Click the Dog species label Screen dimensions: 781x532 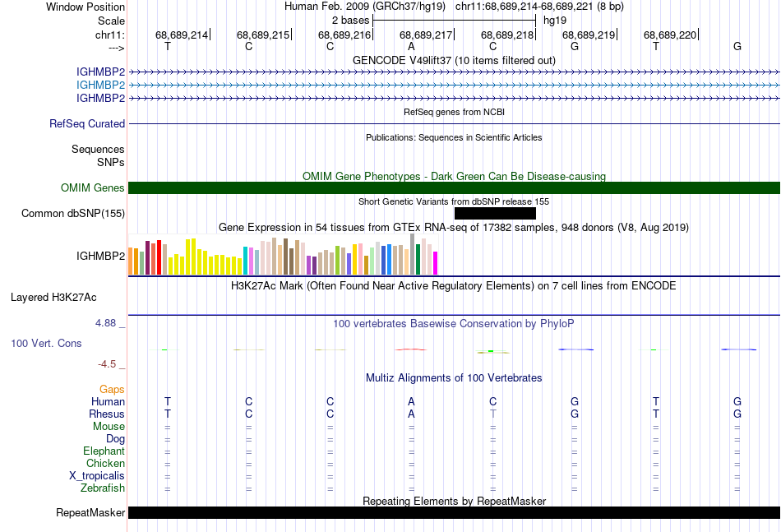[x=116, y=439]
